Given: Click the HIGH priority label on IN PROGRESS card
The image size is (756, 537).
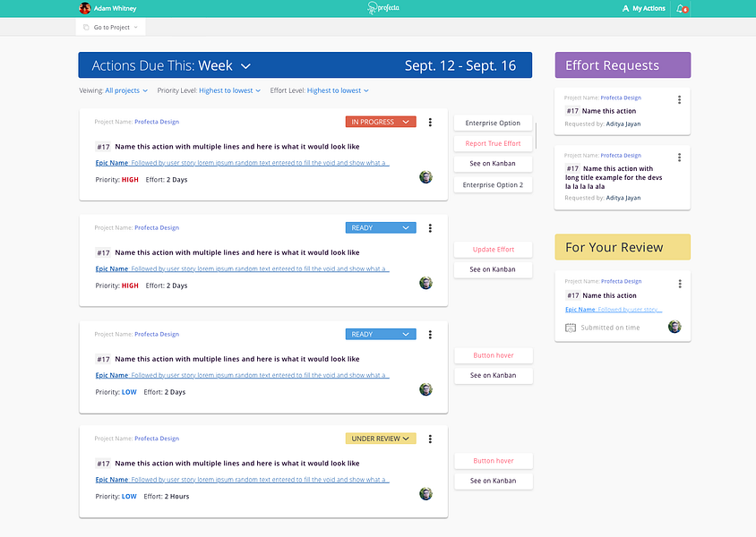Looking at the screenshot, I should 130,180.
